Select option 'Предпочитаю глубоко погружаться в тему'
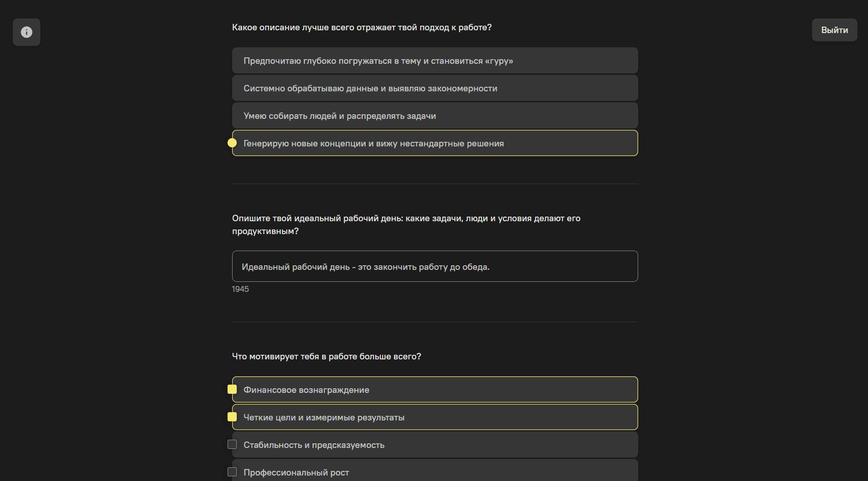This screenshot has height=481, width=868. pos(378,61)
